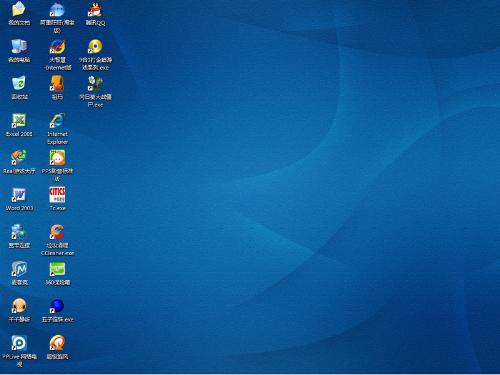Open the Excel 2003 shortcut
500x375 pixels.
pos(19,120)
